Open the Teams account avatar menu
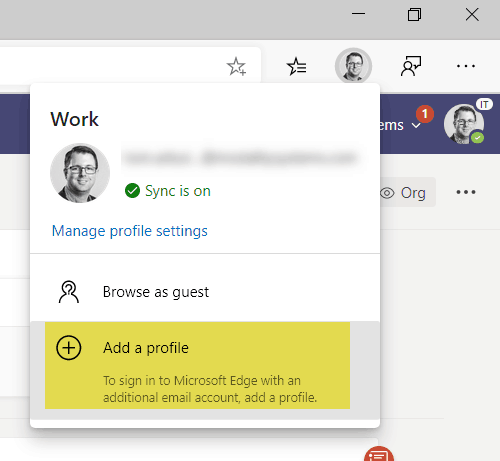The height and width of the screenshot is (461, 500). 464,124
